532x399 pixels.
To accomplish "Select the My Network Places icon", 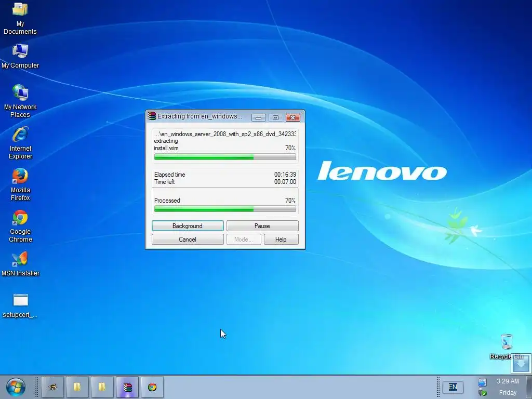I will coord(20,101).
